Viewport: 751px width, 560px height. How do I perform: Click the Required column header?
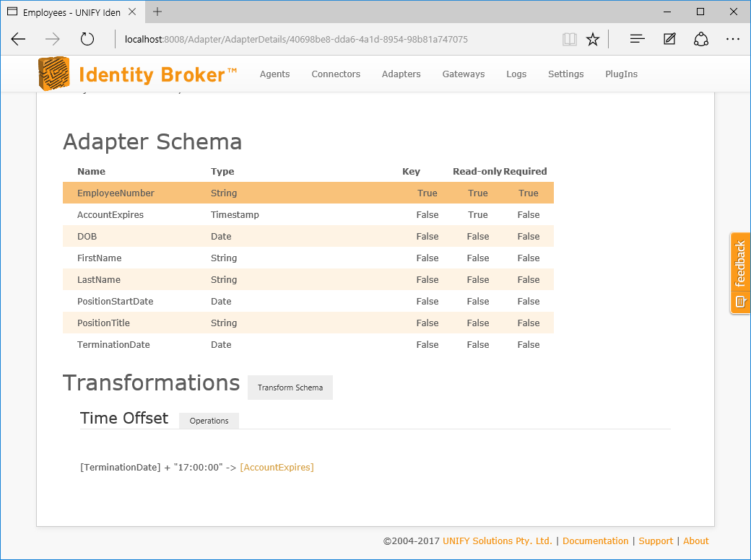525,171
